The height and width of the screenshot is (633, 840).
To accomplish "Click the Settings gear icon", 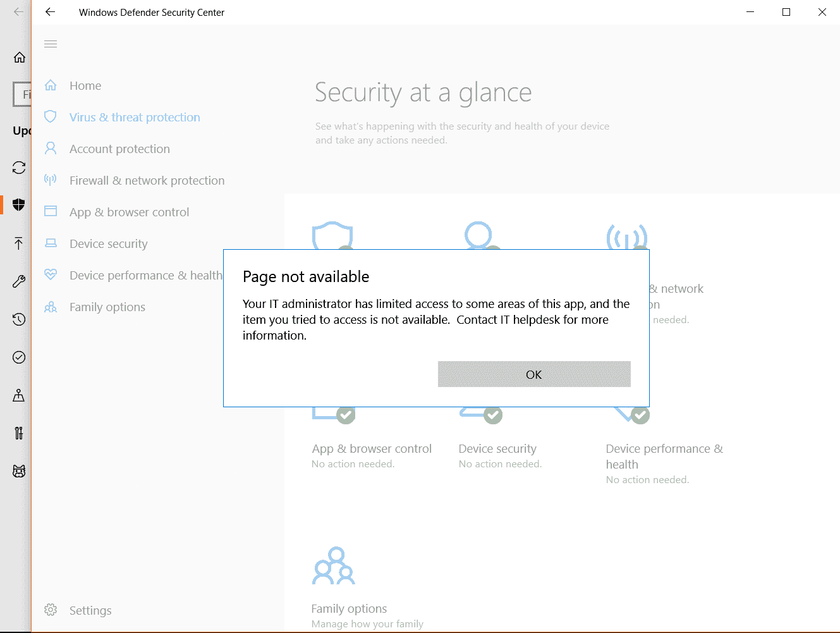I will (x=51, y=610).
